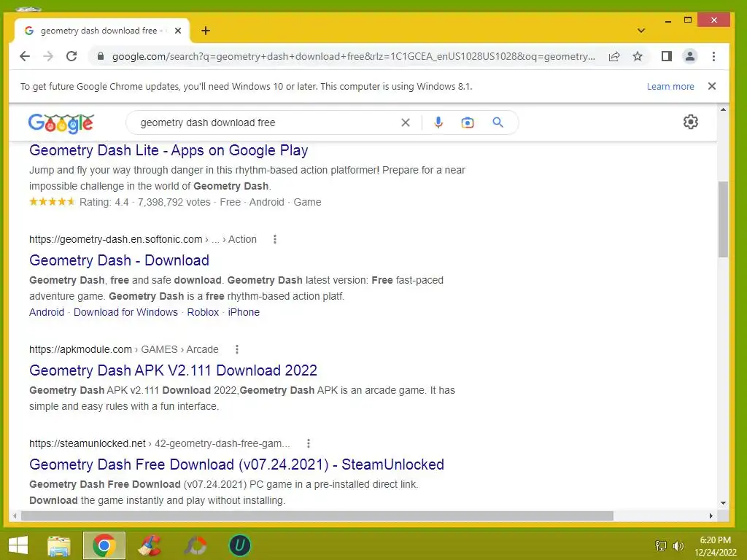The width and height of the screenshot is (747, 560).
Task: Search by image with camera icon
Action: coord(468,122)
